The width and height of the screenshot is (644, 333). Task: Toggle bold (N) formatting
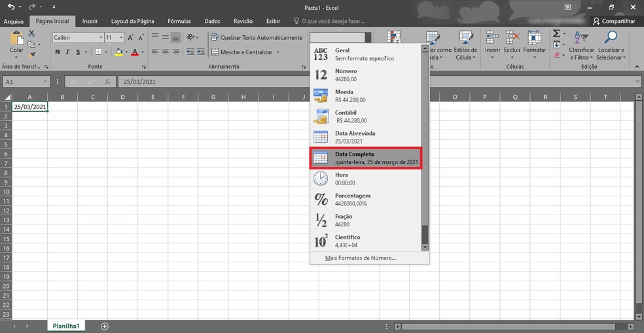click(x=58, y=52)
